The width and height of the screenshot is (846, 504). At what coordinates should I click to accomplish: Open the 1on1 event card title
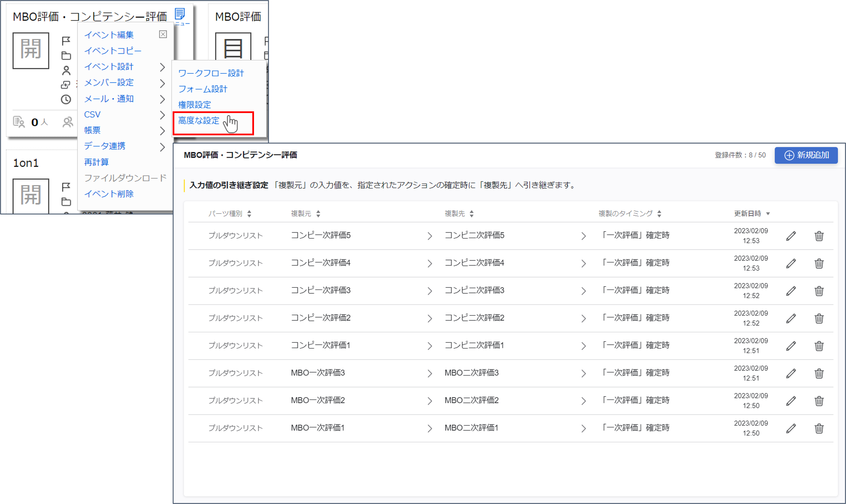click(26, 163)
